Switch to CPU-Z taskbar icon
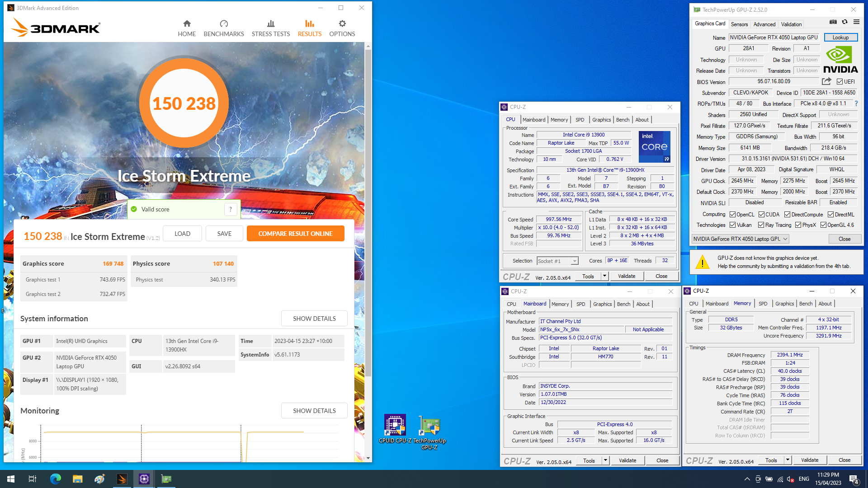 144,479
